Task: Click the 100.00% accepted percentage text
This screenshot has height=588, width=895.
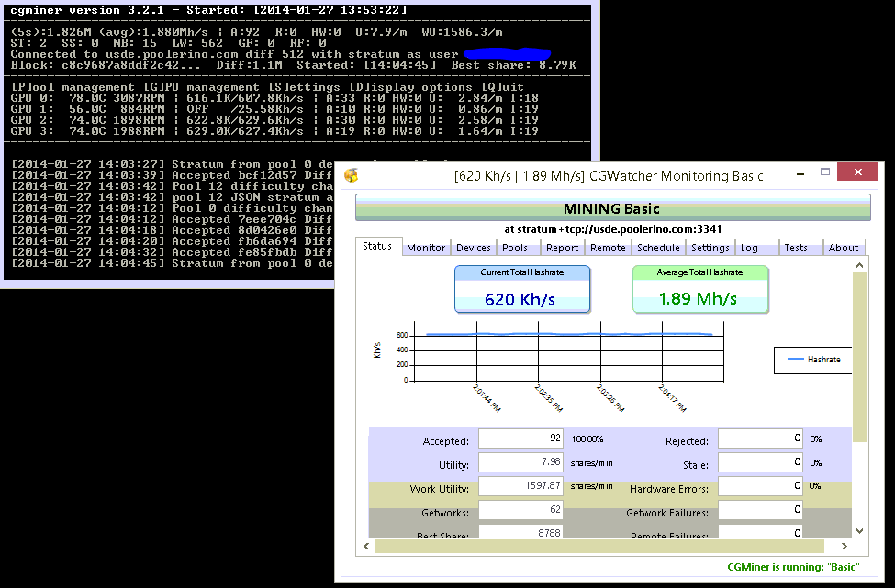Action: coord(587,439)
